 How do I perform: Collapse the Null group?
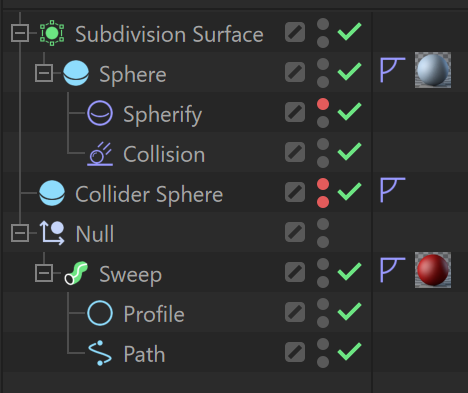pyautogui.click(x=20, y=233)
